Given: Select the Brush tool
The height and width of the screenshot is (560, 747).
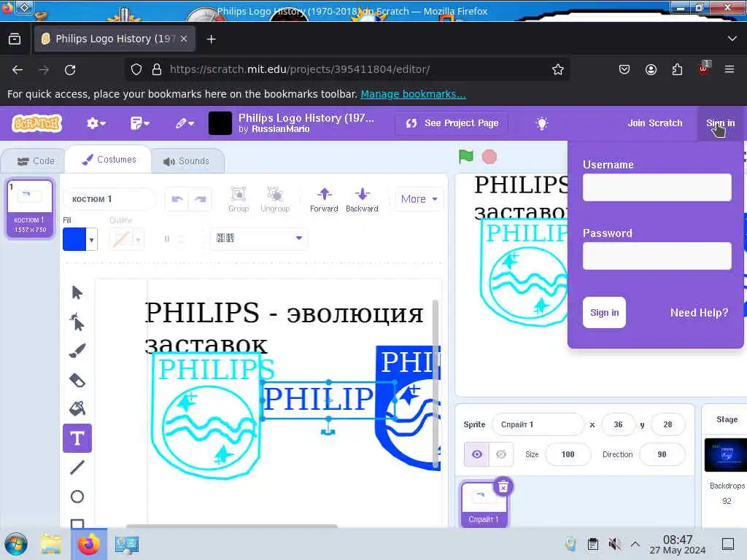Looking at the screenshot, I should pyautogui.click(x=77, y=351).
